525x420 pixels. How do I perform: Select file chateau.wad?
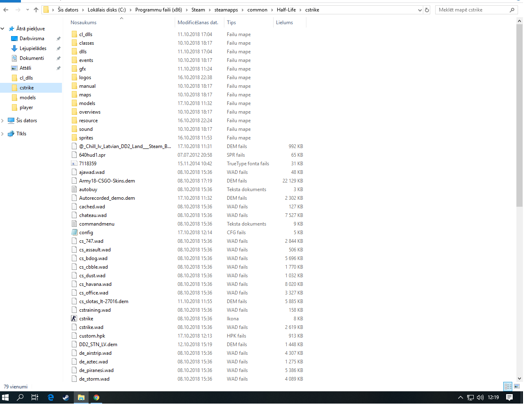tap(93, 215)
